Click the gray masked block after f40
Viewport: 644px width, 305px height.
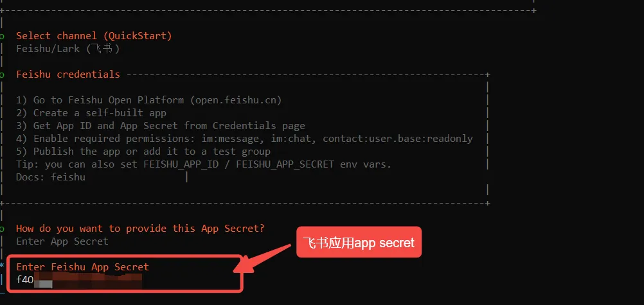click(x=43, y=283)
